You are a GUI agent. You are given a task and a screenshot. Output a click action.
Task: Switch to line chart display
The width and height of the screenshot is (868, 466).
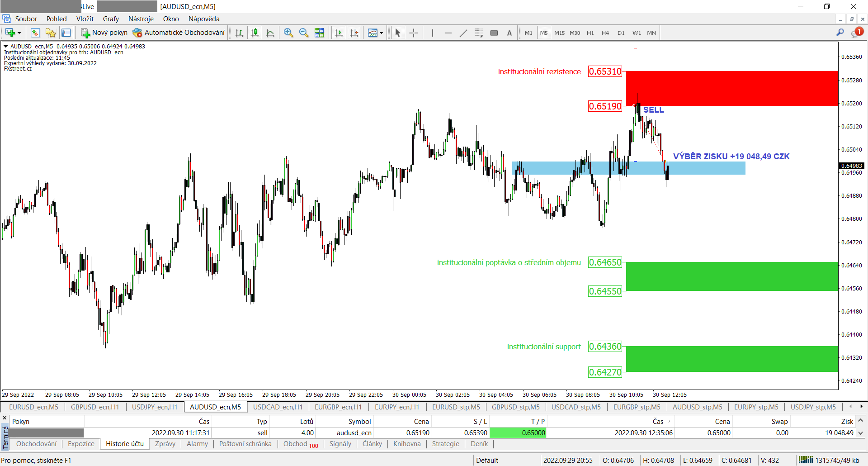[x=270, y=33]
